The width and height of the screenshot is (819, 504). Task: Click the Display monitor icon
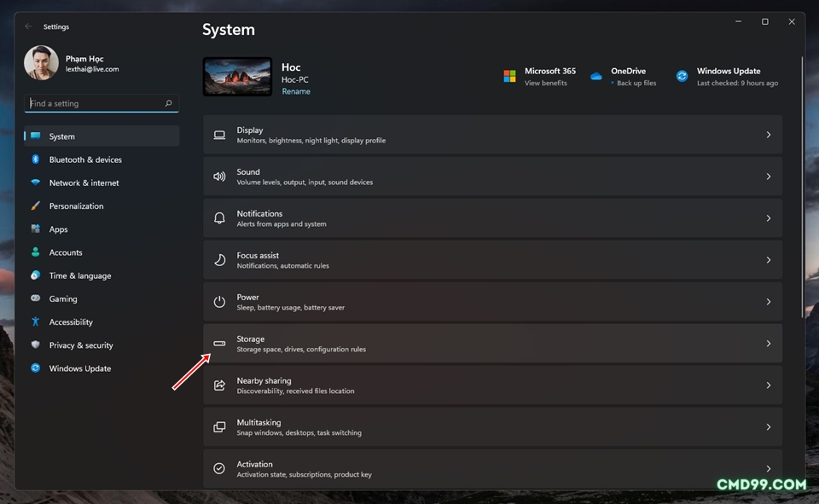click(219, 135)
